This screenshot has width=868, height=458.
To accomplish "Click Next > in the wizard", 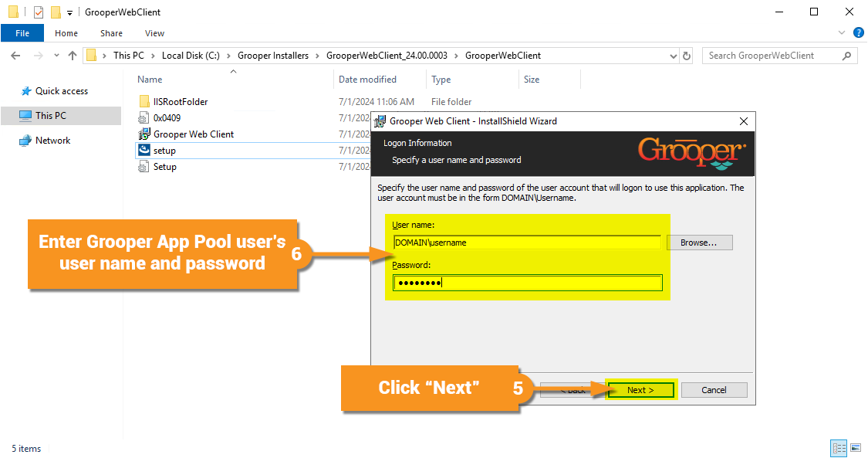I will click(640, 390).
